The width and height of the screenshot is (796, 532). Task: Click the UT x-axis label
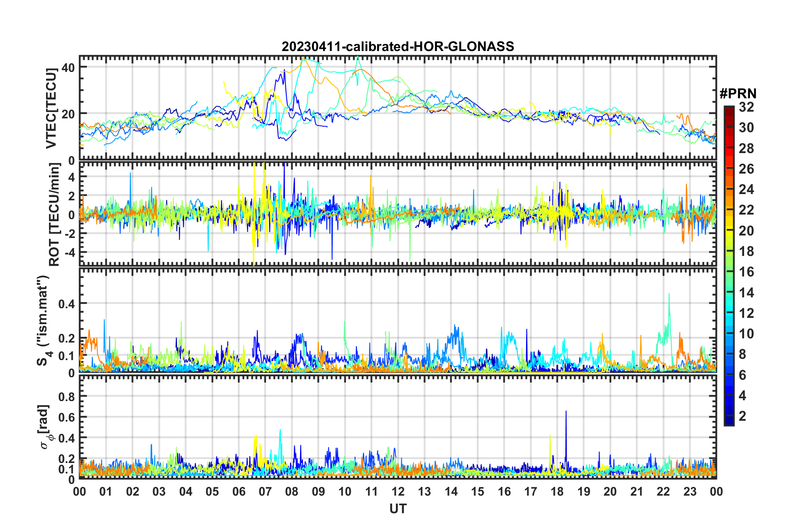click(x=398, y=509)
